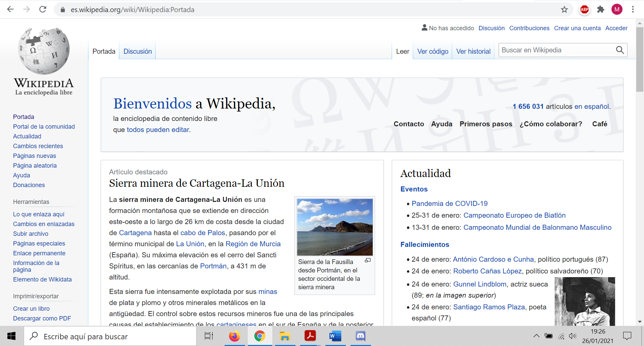Open the Chrome profile avatar M

click(617, 9)
